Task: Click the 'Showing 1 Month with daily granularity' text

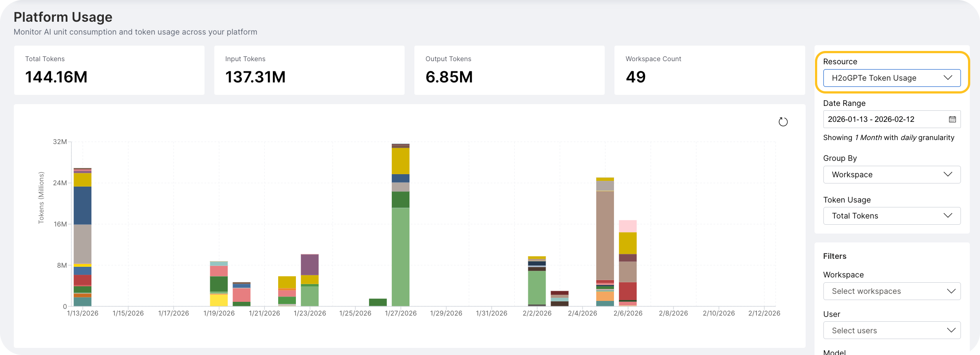Action: pyautogui.click(x=889, y=138)
